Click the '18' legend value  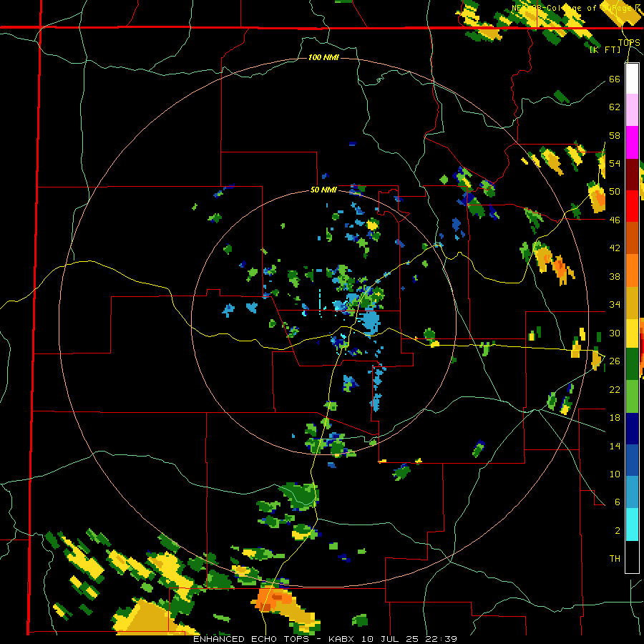[615, 418]
